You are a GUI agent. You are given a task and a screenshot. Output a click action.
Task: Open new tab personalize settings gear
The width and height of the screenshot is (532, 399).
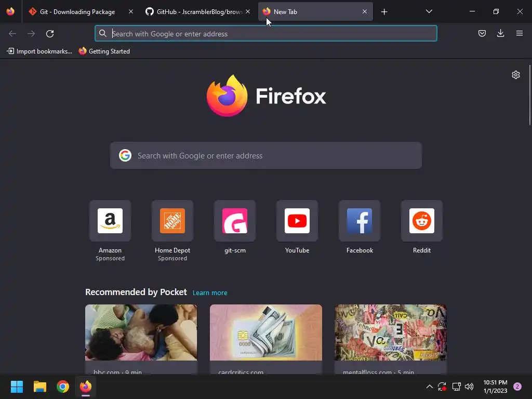click(516, 75)
